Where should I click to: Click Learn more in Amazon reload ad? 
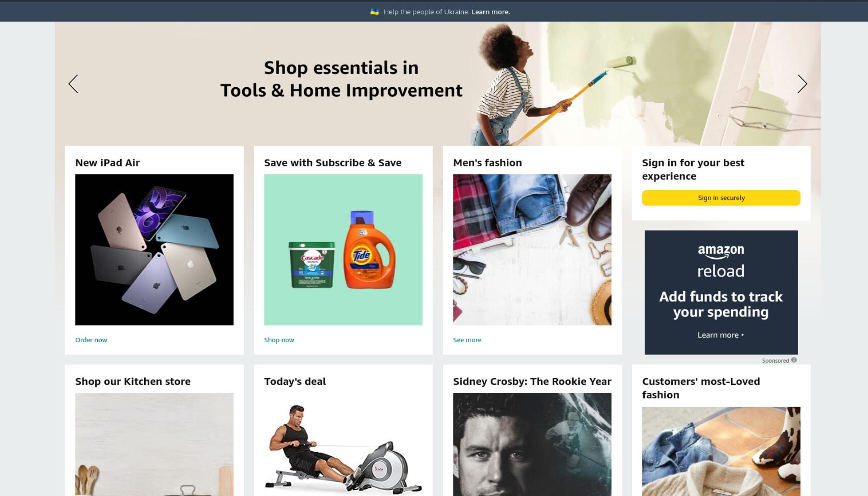pos(720,335)
